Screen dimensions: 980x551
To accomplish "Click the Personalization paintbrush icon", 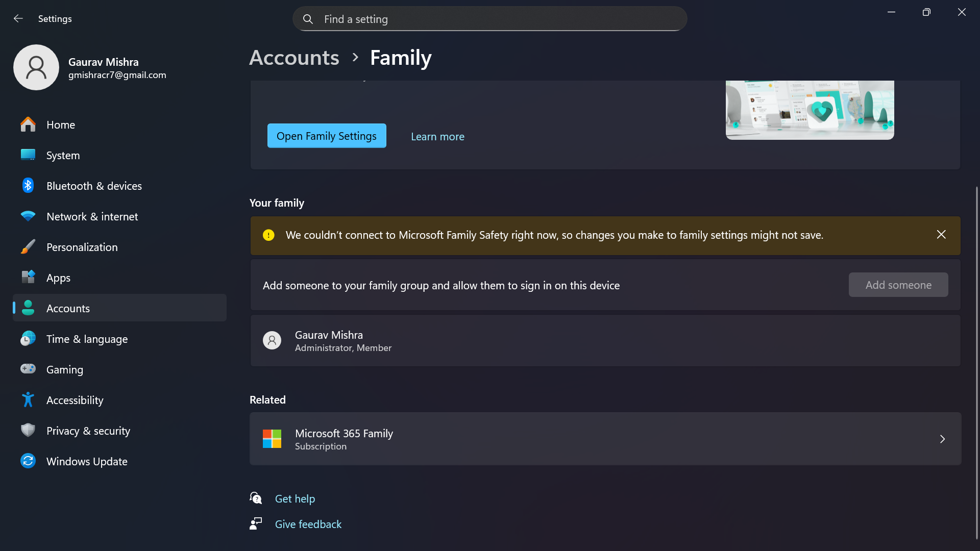I will point(28,247).
